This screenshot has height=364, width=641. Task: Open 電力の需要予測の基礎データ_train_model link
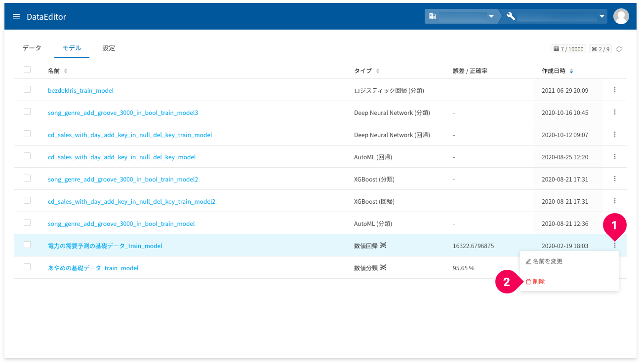[105, 246]
